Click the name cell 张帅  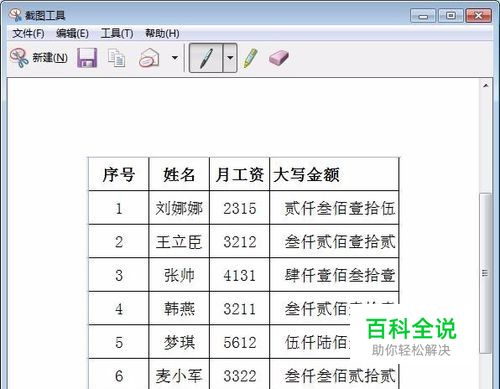point(179,275)
